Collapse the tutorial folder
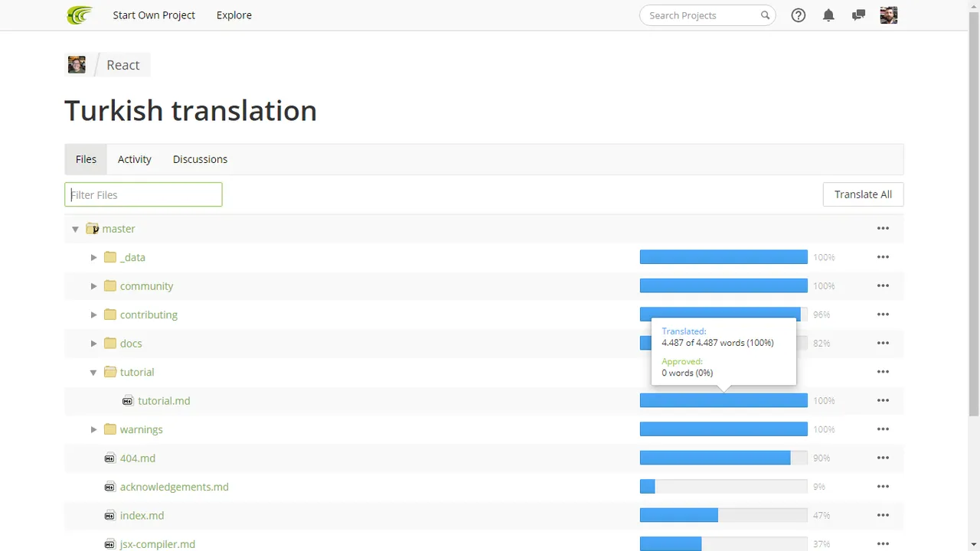This screenshot has height=551, width=980. (x=93, y=373)
